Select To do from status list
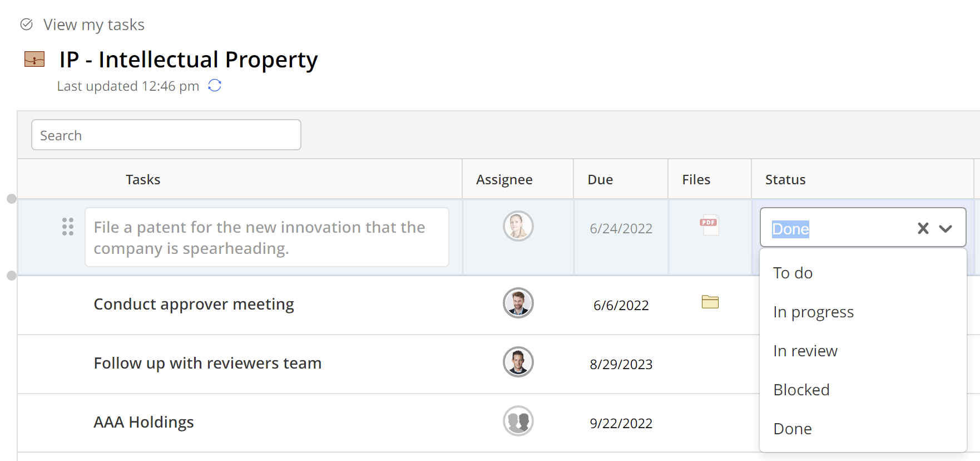This screenshot has height=461, width=980. coord(793,273)
